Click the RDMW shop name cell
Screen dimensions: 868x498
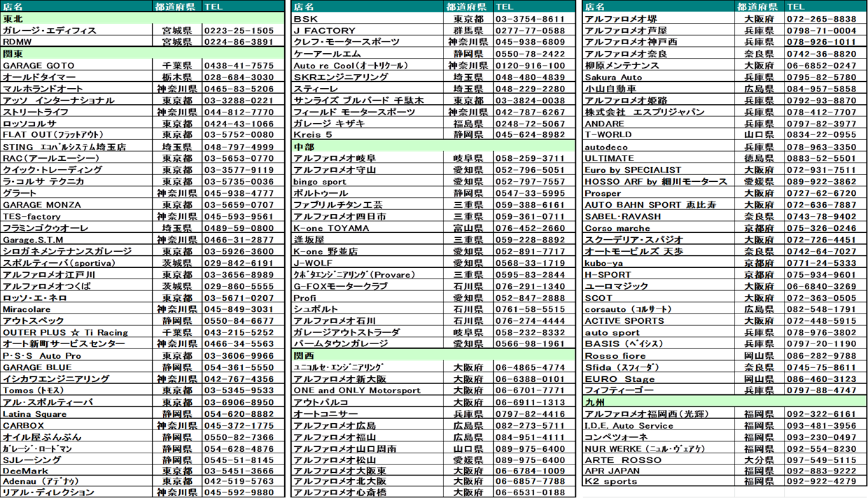point(76,42)
